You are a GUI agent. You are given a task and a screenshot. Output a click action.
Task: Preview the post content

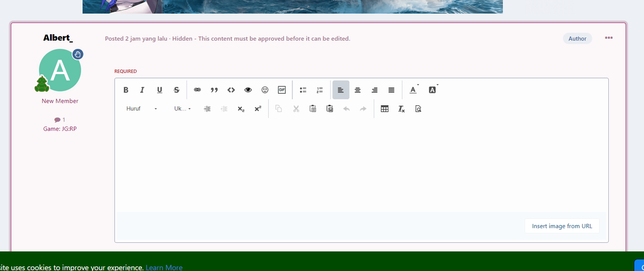click(x=418, y=109)
